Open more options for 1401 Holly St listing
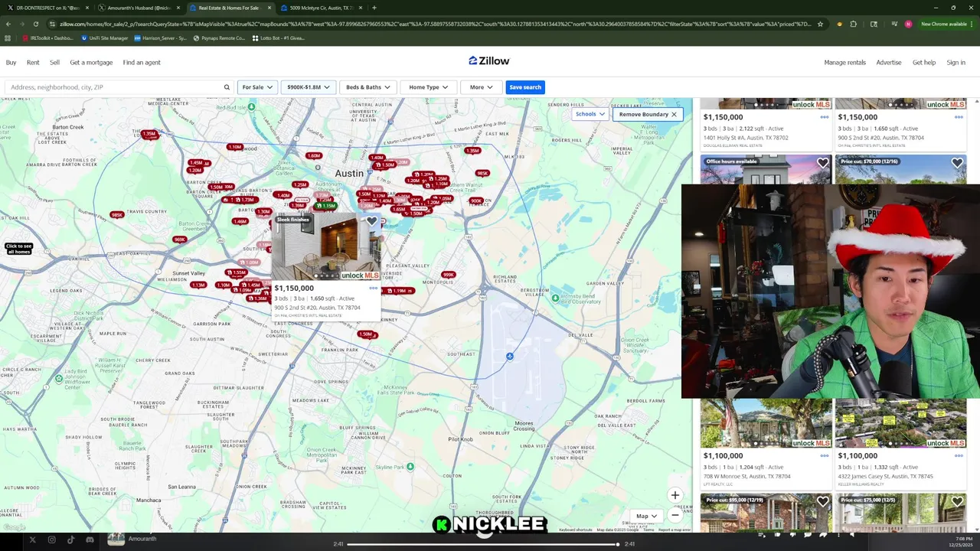Screen dimensions: 980x551 click(x=824, y=117)
